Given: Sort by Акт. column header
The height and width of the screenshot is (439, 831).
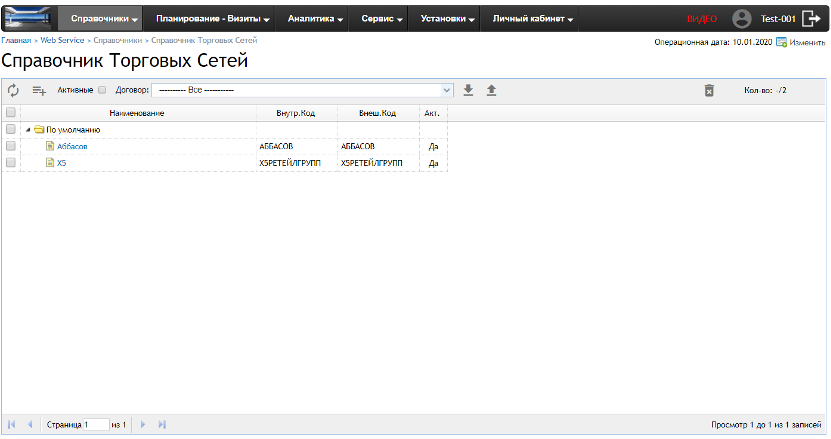Looking at the screenshot, I should (432, 113).
